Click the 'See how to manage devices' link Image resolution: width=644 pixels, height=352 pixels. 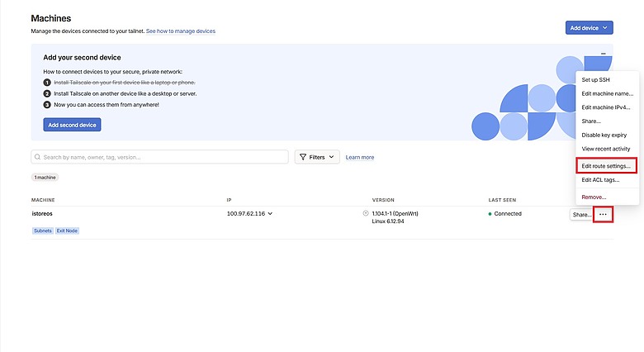[x=181, y=31]
